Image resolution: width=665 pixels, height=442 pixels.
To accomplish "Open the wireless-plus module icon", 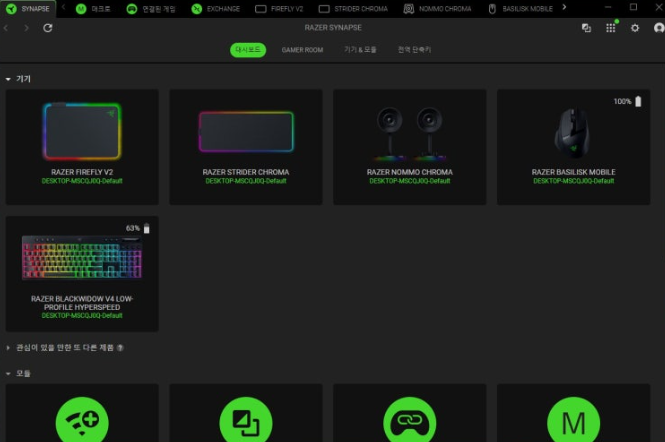I will click(82, 421).
